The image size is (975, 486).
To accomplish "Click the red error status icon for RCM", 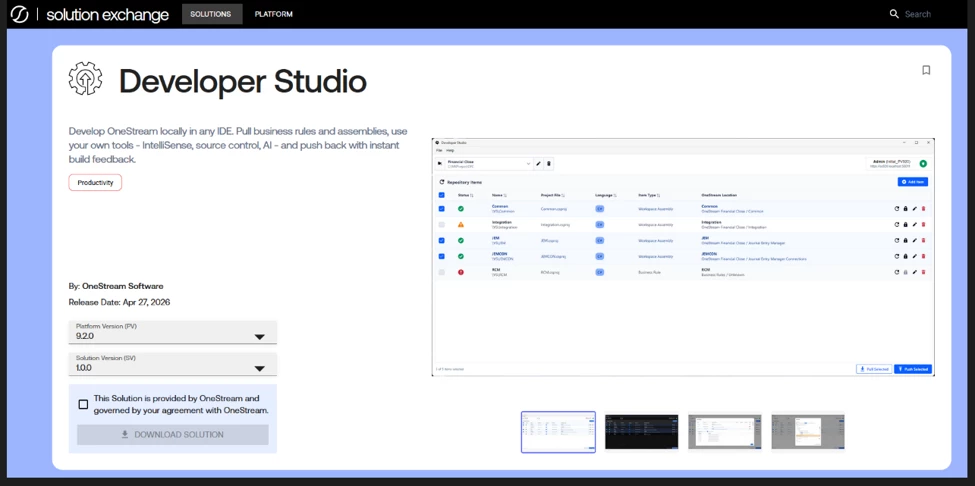I will tap(461, 272).
